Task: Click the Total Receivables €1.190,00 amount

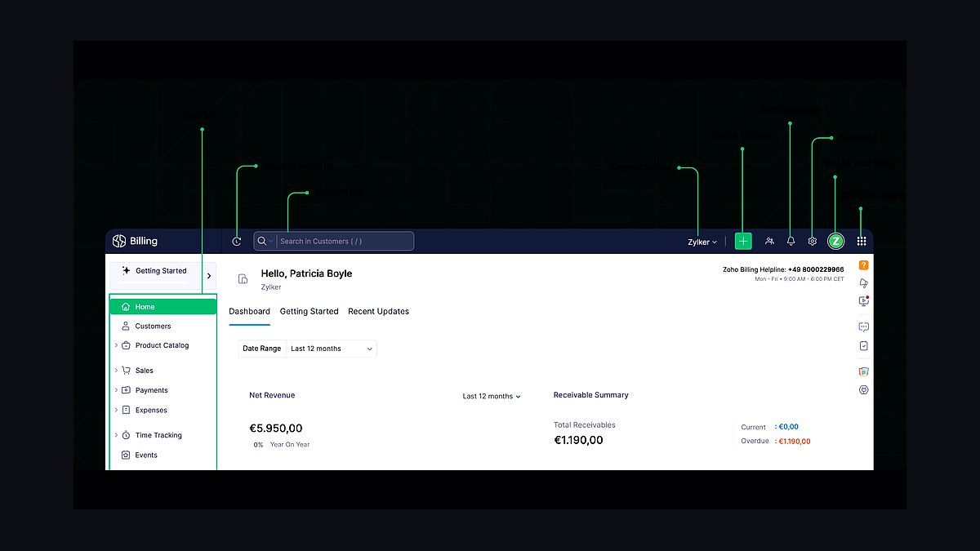Action: pos(578,440)
